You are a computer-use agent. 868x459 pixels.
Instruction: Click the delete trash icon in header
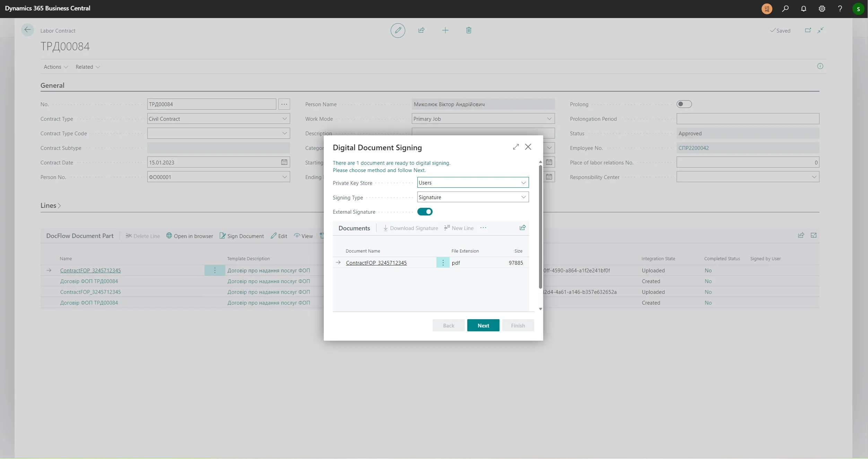[469, 30]
